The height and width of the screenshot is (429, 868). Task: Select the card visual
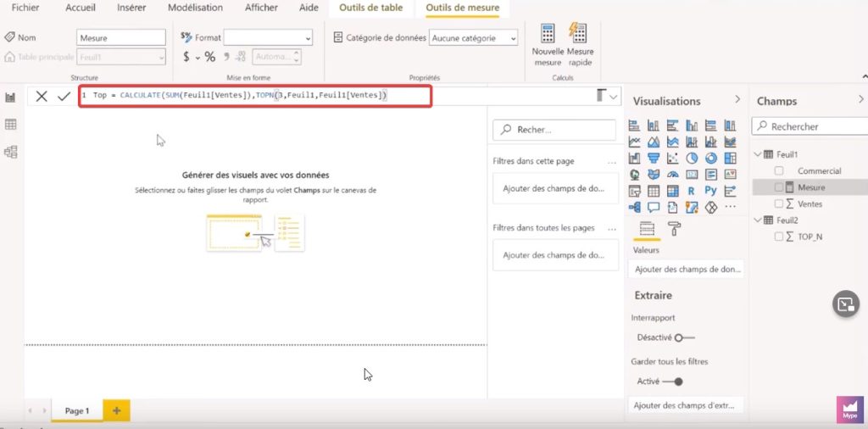point(692,175)
